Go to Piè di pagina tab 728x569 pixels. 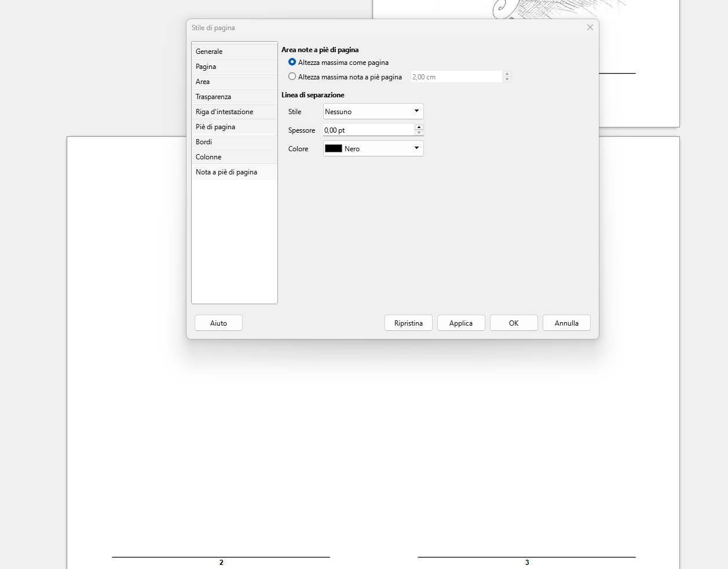point(235,126)
